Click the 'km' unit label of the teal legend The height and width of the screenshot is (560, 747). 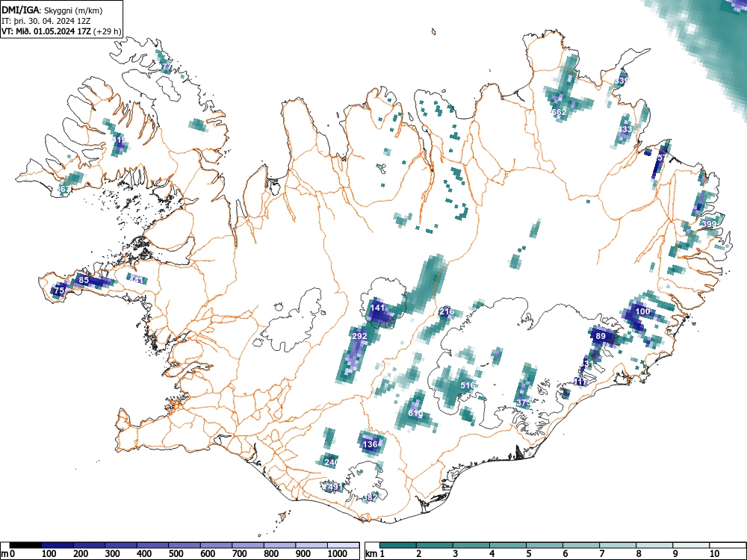371,554
